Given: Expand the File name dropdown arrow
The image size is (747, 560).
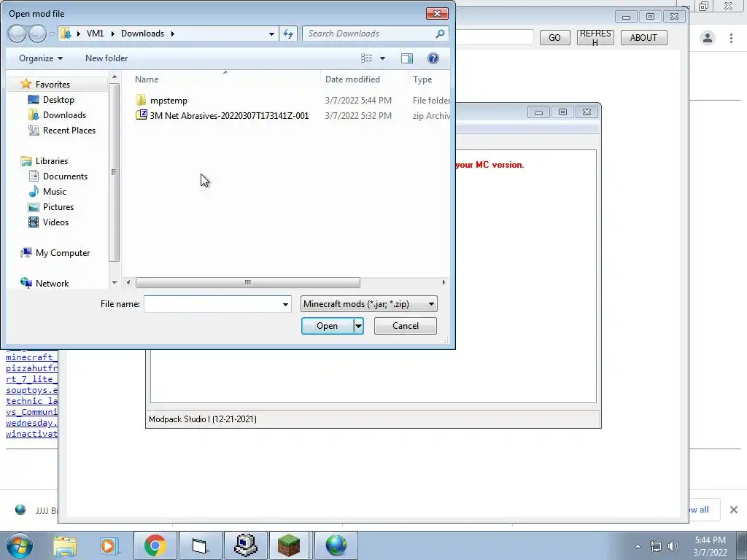Looking at the screenshot, I should tap(285, 304).
